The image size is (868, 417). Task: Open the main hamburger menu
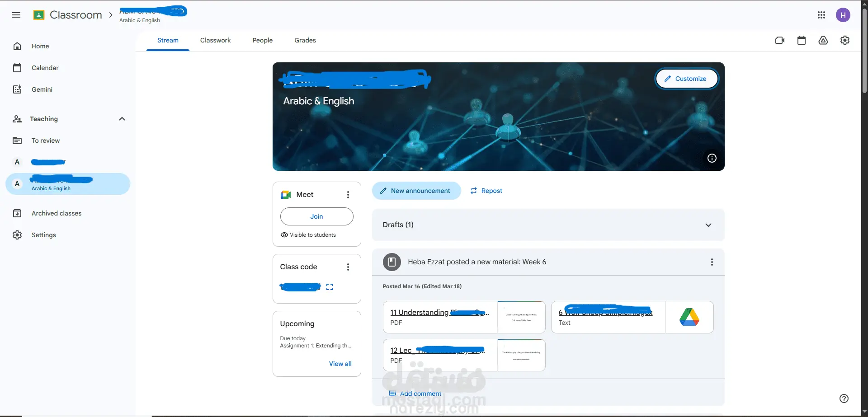click(16, 15)
